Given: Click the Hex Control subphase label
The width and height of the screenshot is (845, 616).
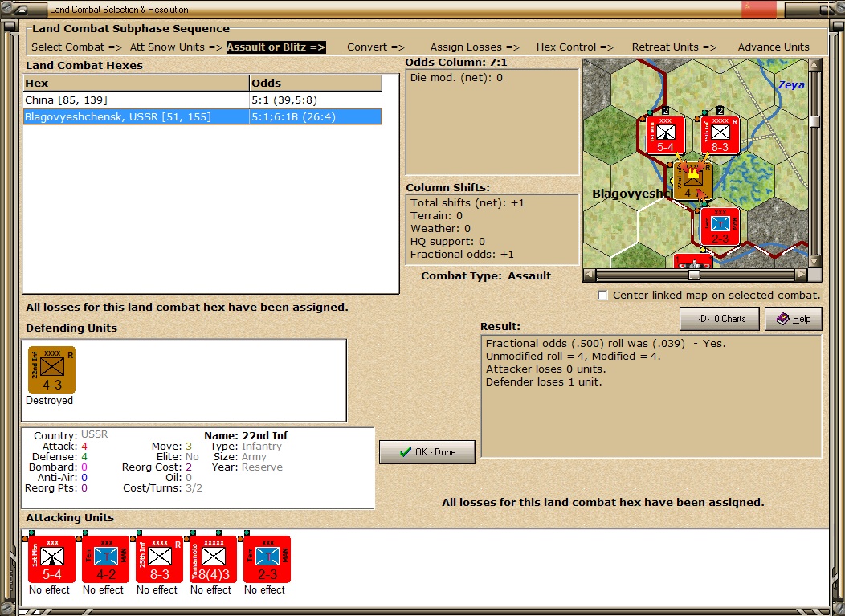Looking at the screenshot, I should tap(574, 47).
